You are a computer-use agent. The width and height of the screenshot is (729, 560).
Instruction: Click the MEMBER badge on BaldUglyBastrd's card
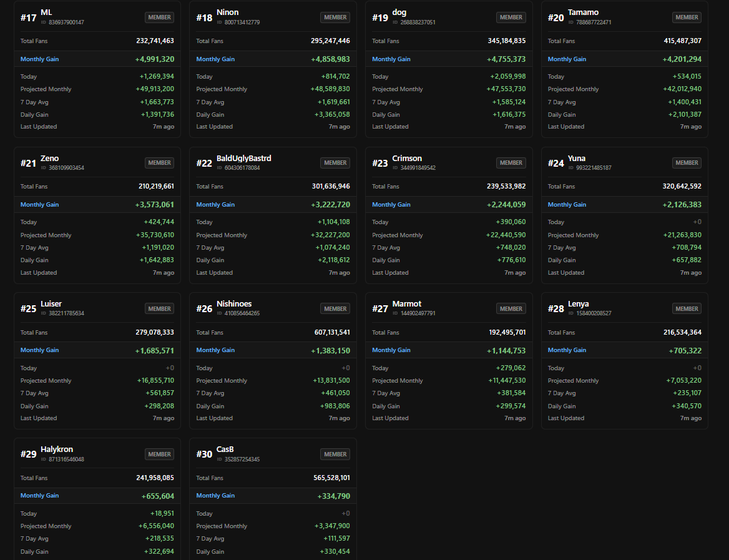point(335,163)
